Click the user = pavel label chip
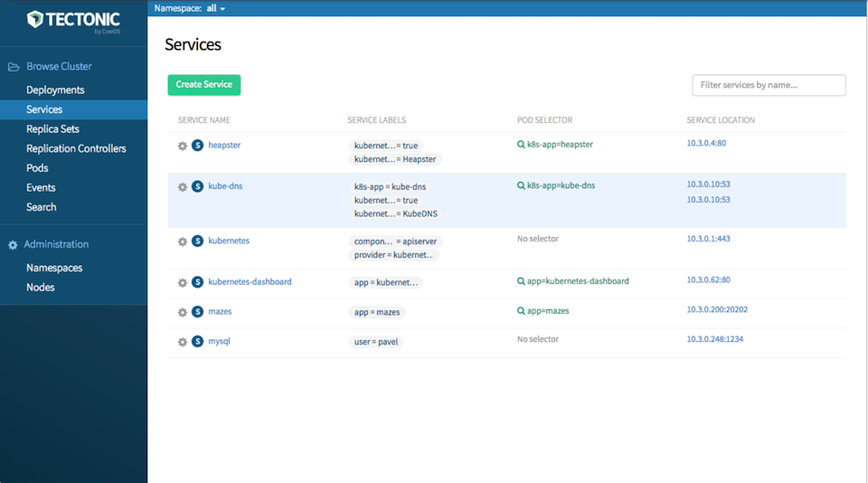The image size is (868, 483). (376, 342)
